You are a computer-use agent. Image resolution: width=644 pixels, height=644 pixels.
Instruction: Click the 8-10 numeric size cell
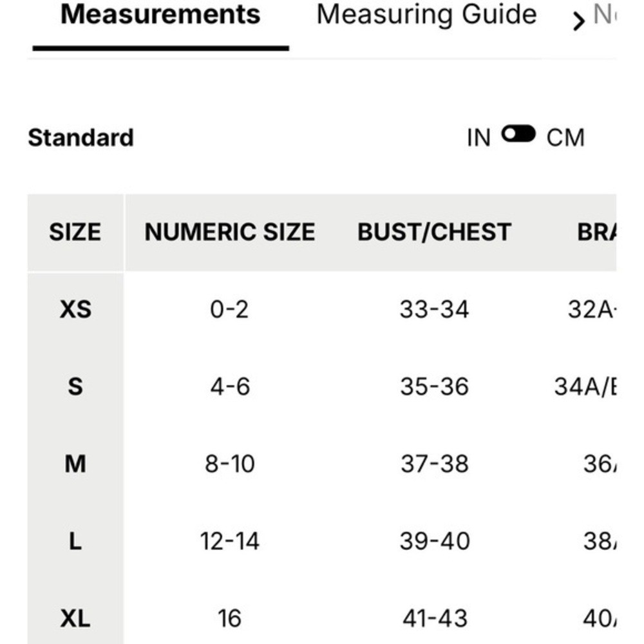pos(230,464)
